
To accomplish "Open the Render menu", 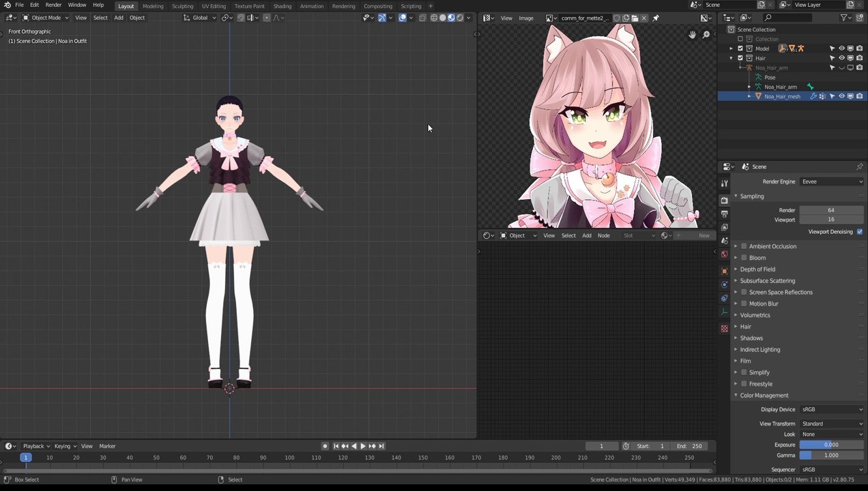I will click(x=53, y=5).
